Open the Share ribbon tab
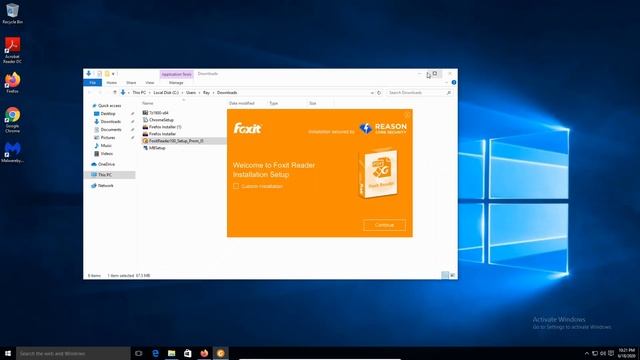The width and height of the screenshot is (640, 360). pyautogui.click(x=131, y=83)
